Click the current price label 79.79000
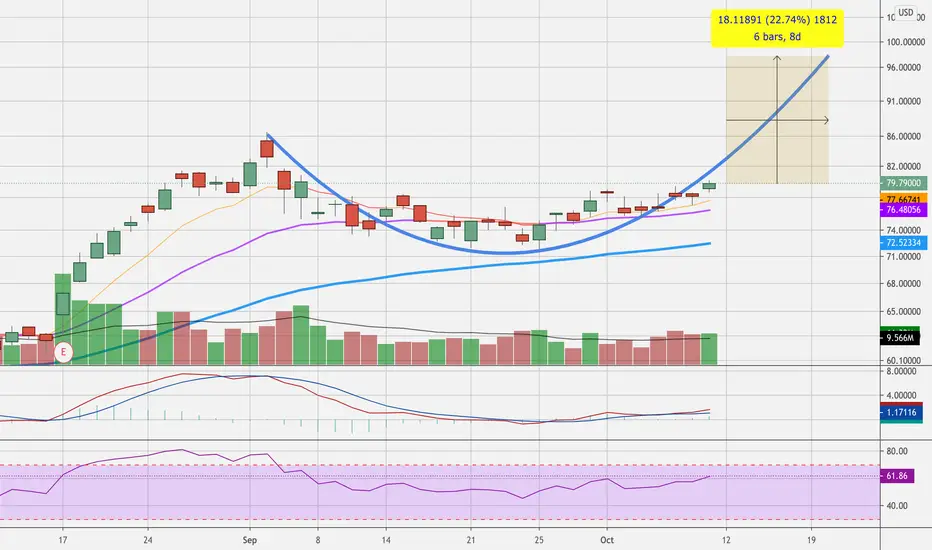 tap(903, 183)
